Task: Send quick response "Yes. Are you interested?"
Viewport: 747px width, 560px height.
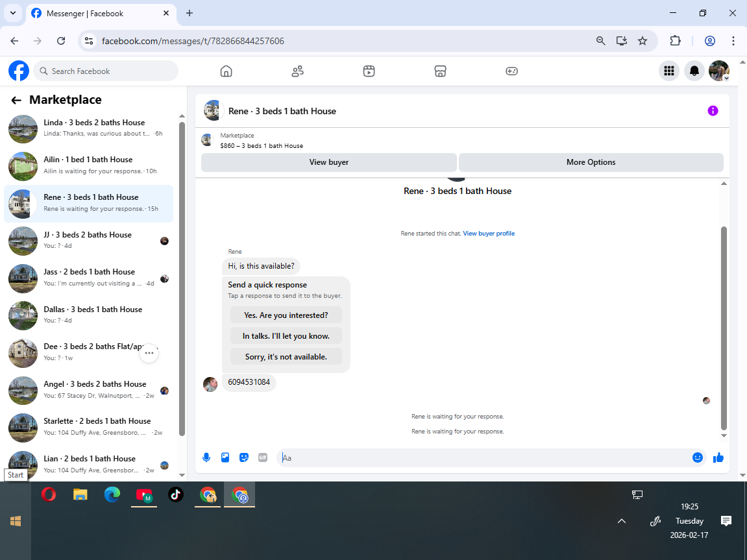Action: coord(286,315)
